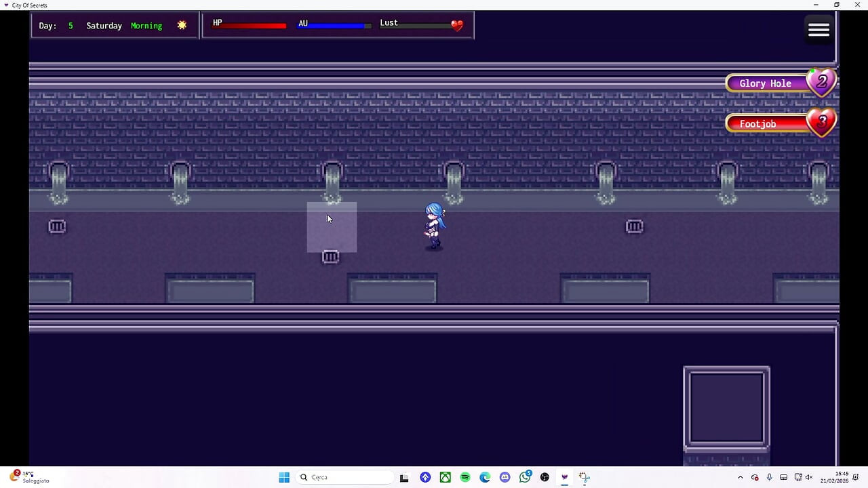This screenshot has height=488, width=868.
Task: Open the black square taskbar app beside search
Action: pos(404,477)
